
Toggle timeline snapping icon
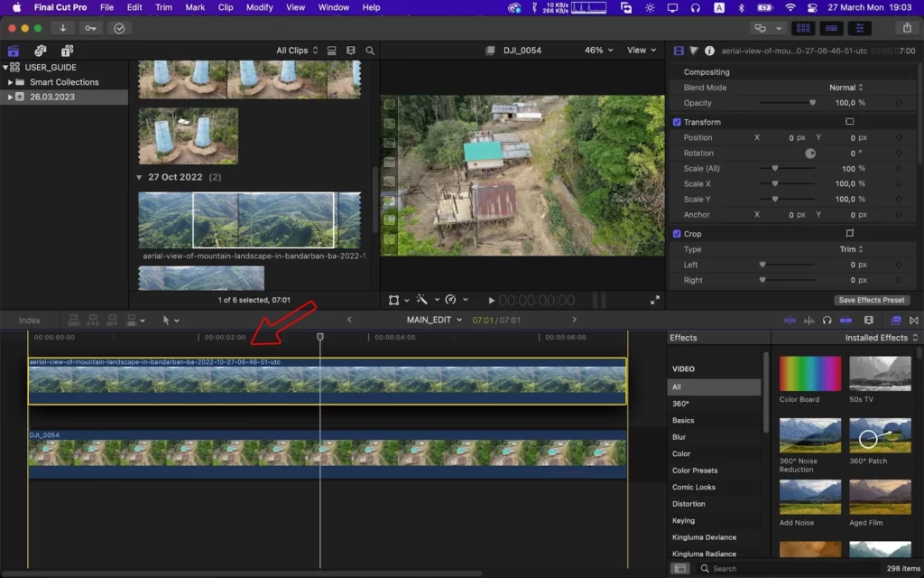[x=845, y=321]
